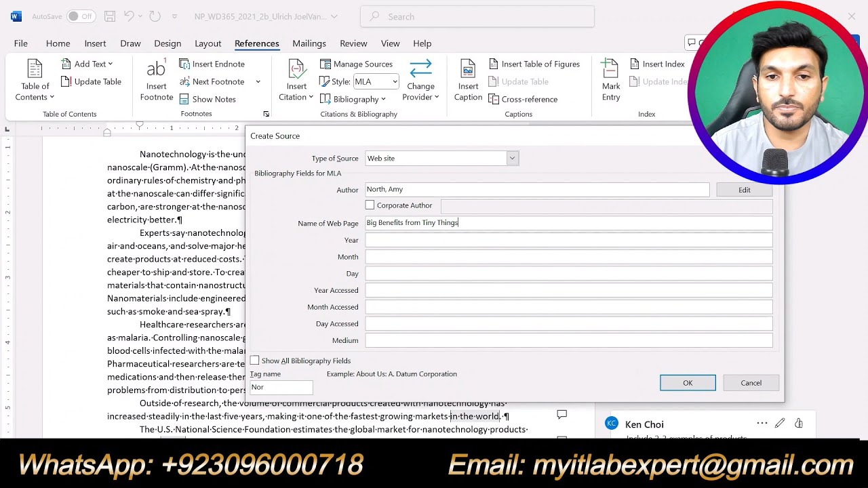
Task: Switch to the Layout tab
Action: (208, 43)
